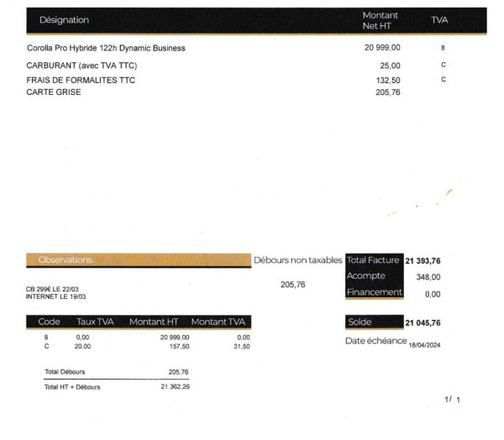
Task: Click the FRAIS DE FORMALITES TTC line
Action: [81, 80]
